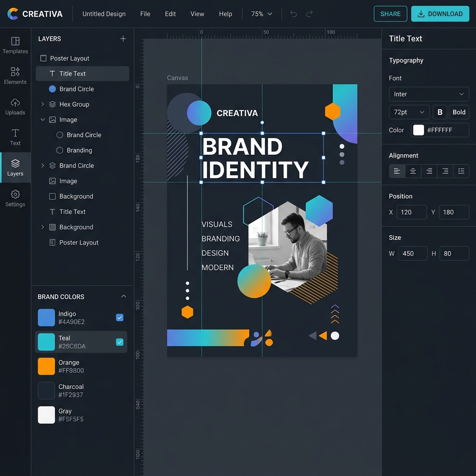476x476 pixels.
Task: Click the bold B icon button
Action: coord(440,112)
